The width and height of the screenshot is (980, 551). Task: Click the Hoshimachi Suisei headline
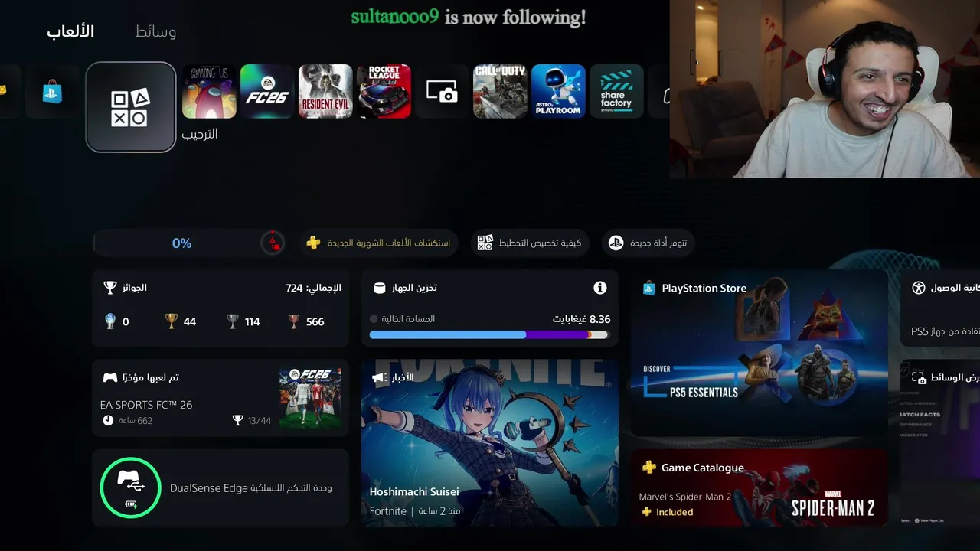point(414,491)
